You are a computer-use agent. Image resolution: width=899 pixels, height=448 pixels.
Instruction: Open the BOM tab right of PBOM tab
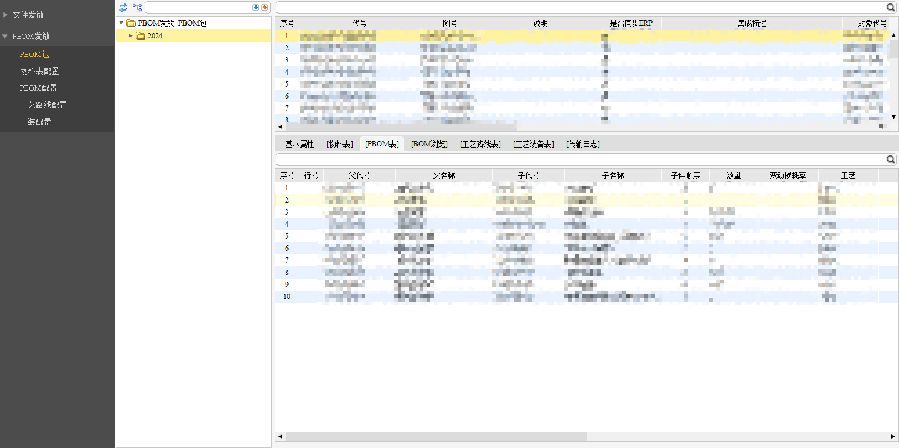pyautogui.click(x=429, y=144)
